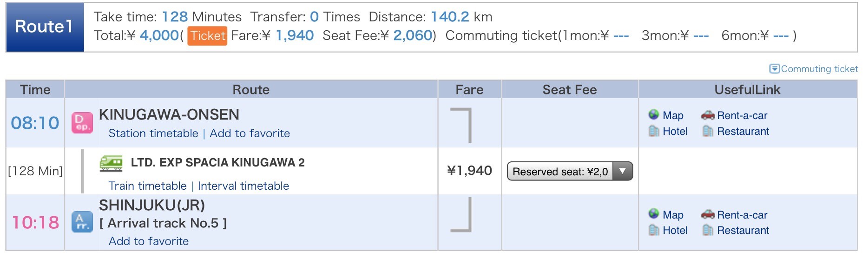Open the Train timetable link
Image resolution: width=868 pixels, height=259 pixels.
click(147, 186)
